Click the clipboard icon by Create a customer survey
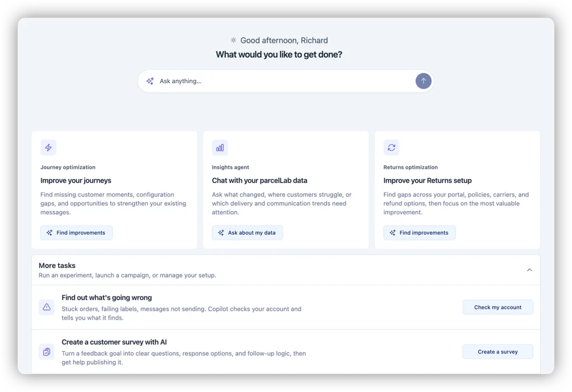This screenshot has height=392, width=572. click(x=47, y=352)
